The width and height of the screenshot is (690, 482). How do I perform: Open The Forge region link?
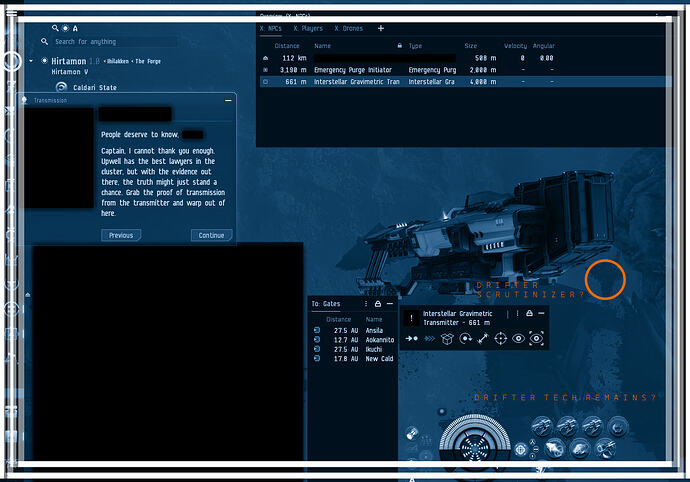tap(148, 61)
